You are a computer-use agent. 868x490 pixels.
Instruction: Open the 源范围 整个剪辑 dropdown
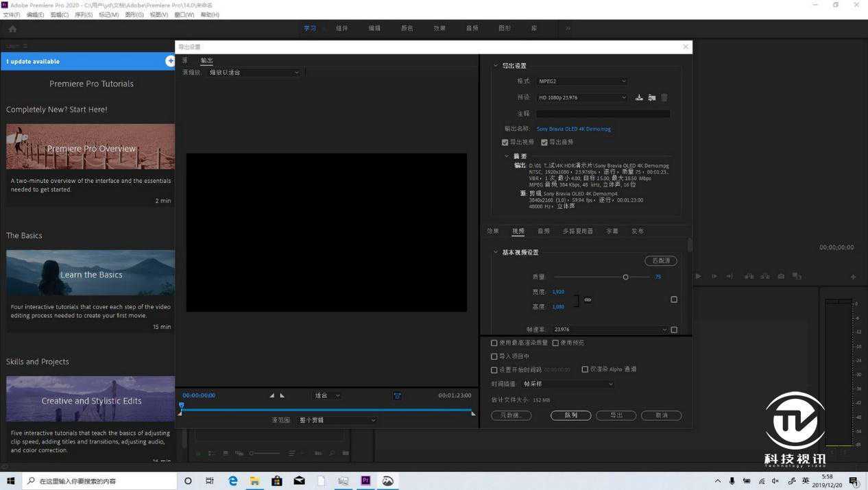point(337,420)
